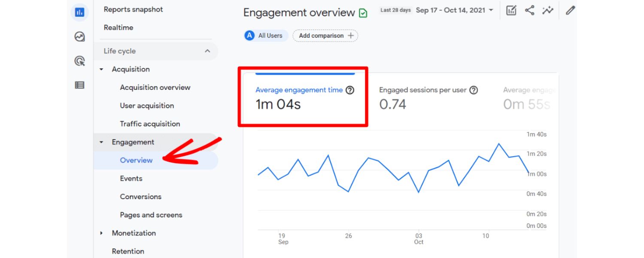
Task: Click the Reports bar chart icon
Action: 79,12
